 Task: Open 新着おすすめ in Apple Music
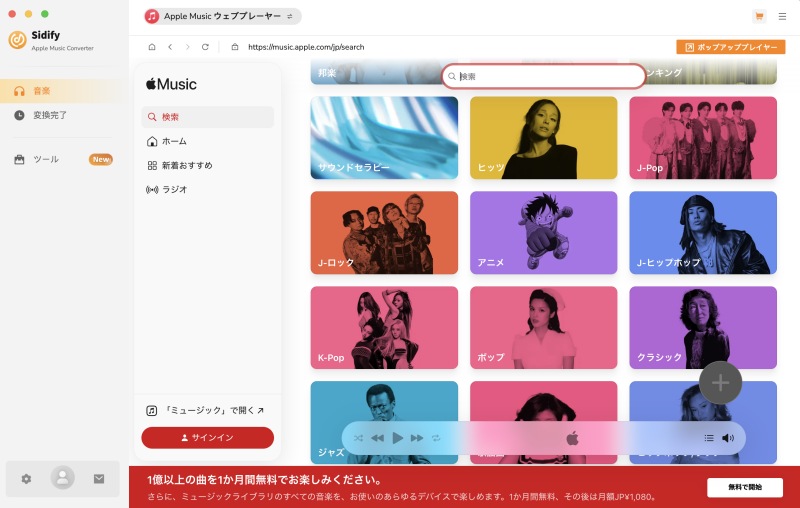[x=208, y=165]
